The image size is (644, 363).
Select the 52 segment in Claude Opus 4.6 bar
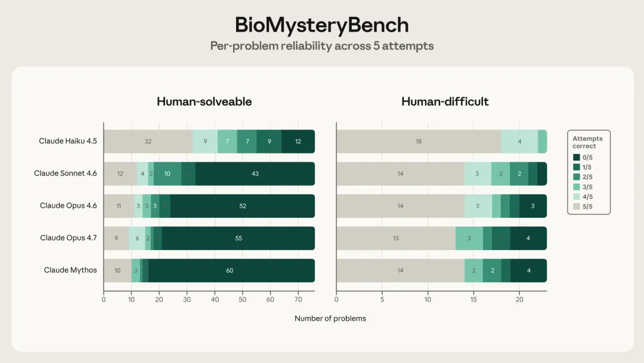point(242,206)
